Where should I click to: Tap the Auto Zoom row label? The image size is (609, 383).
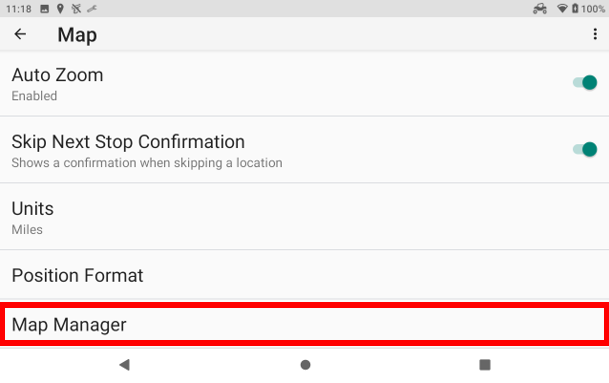[x=57, y=75]
